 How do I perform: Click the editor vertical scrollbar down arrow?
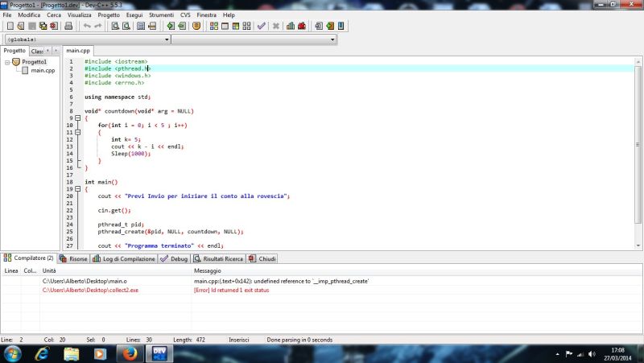click(x=638, y=245)
